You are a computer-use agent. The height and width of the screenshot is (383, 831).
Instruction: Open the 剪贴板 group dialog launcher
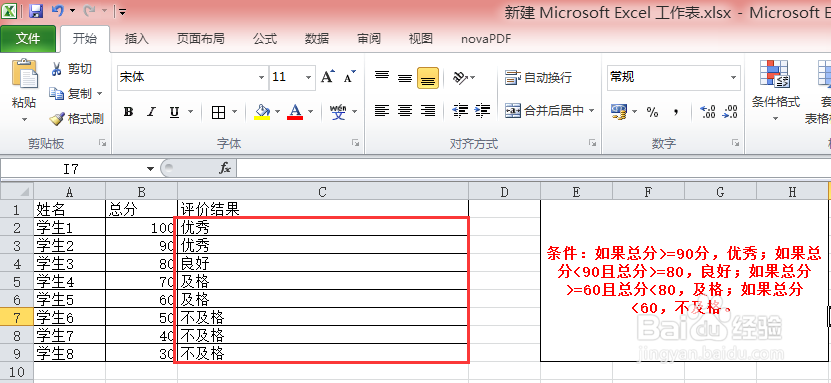coord(103,143)
